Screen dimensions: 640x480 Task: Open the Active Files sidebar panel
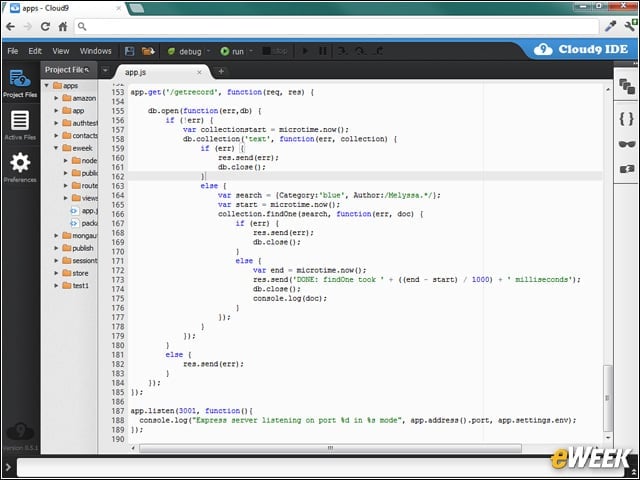tap(20, 125)
